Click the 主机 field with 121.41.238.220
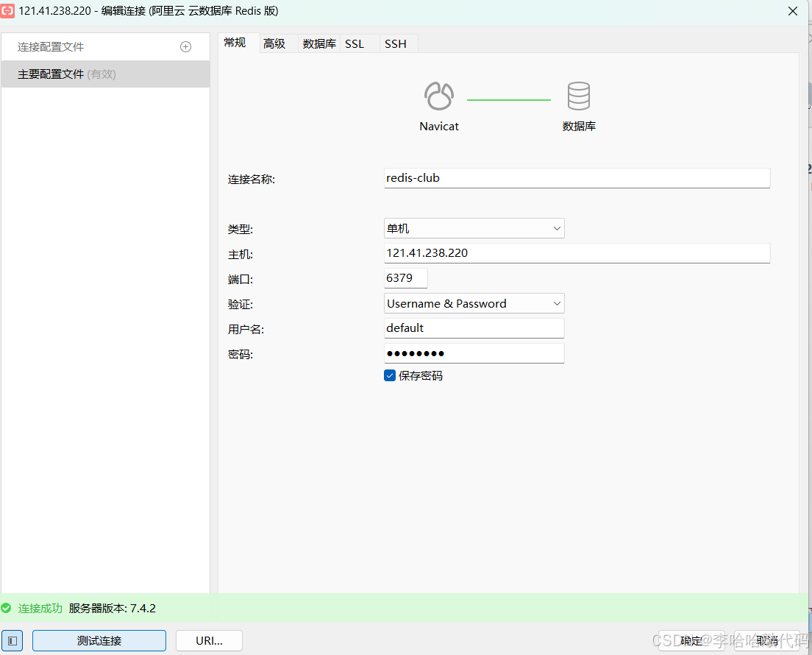812x655 pixels. pyautogui.click(x=577, y=253)
